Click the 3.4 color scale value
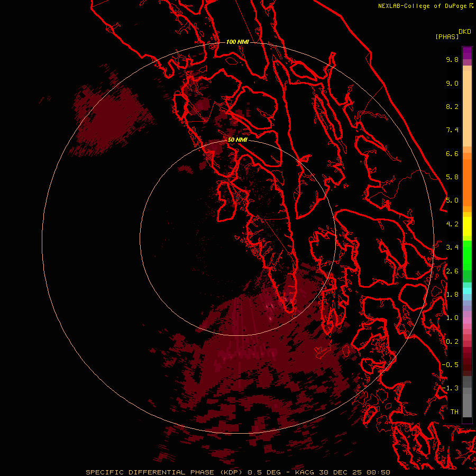 pyautogui.click(x=452, y=248)
